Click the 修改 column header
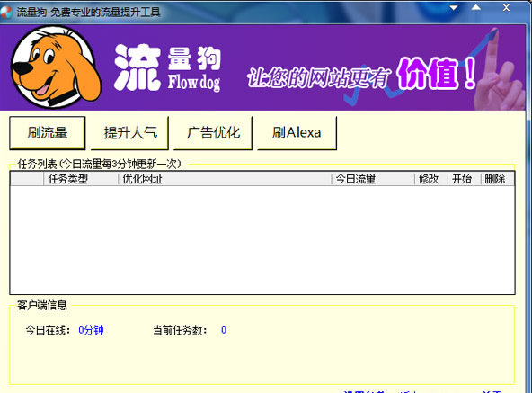 coord(431,179)
